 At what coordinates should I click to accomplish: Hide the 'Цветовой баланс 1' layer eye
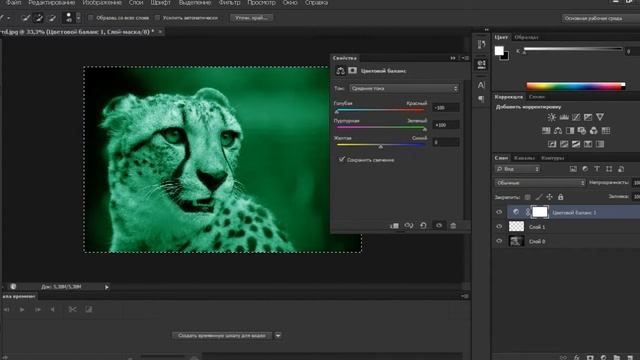click(x=499, y=212)
